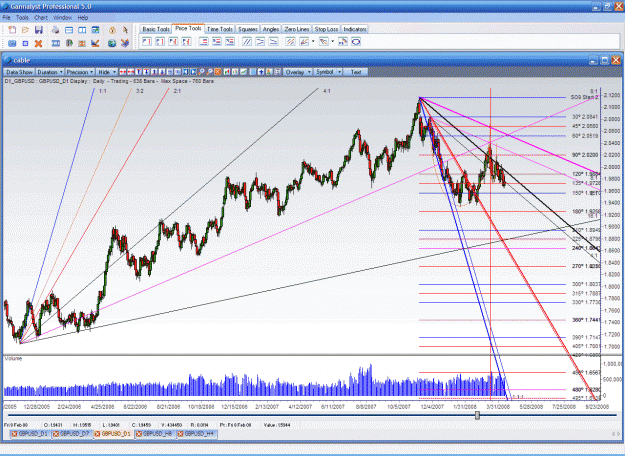This screenshot has height=456, width=625.
Task: Click the Volume panel label
Action: tap(13, 358)
